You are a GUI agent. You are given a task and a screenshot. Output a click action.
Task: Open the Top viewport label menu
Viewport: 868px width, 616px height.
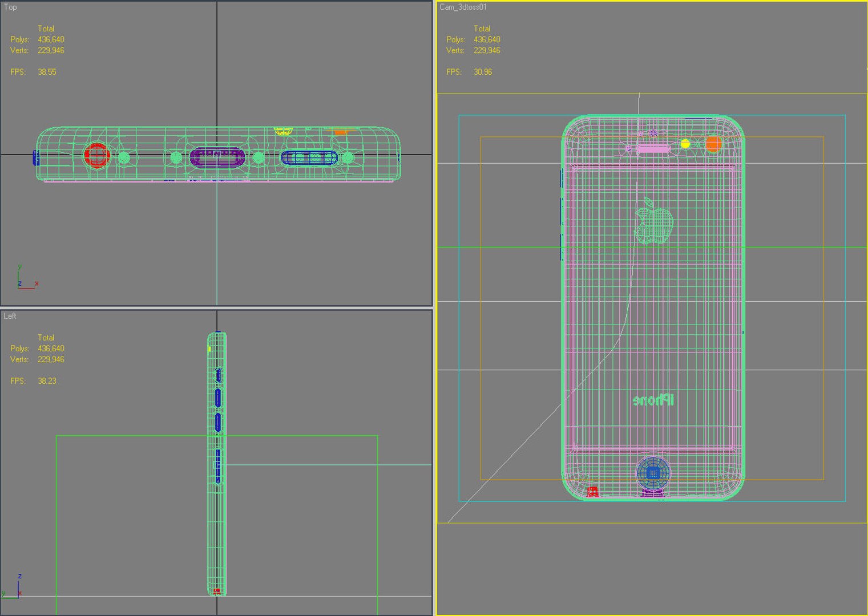[x=10, y=7]
